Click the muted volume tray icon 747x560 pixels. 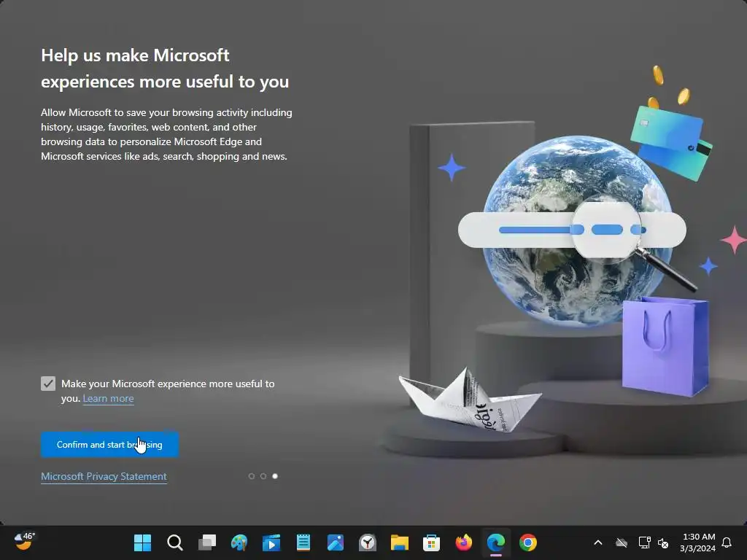tap(663, 542)
